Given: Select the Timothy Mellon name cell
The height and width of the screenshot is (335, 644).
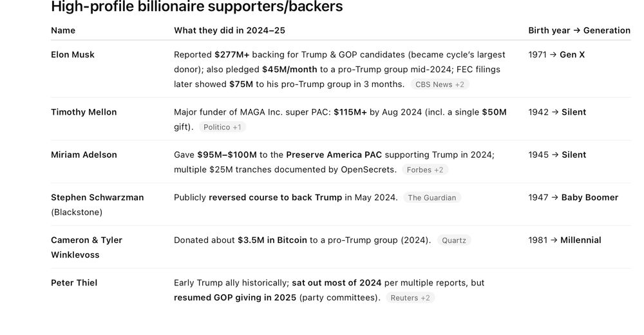Looking at the screenshot, I should pos(84,112).
